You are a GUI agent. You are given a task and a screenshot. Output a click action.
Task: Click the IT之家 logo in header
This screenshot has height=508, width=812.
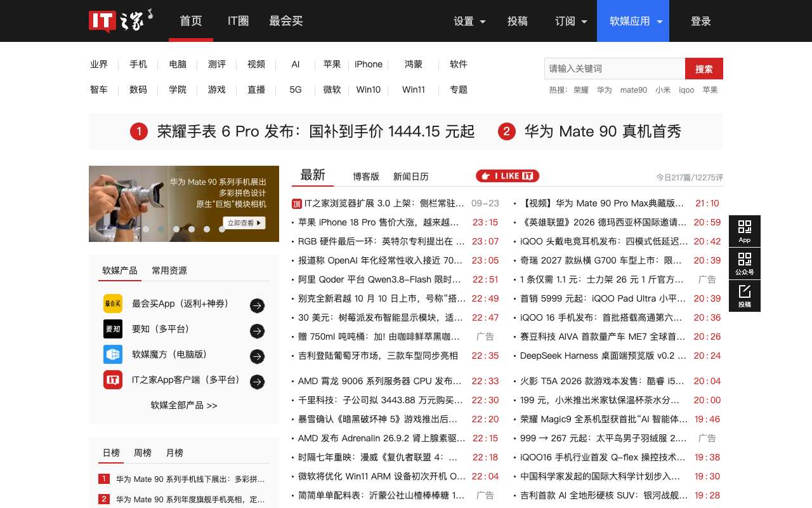tap(121, 20)
